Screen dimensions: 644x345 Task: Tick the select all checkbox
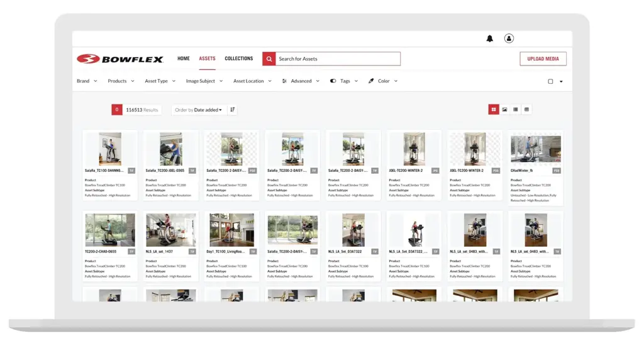[550, 81]
